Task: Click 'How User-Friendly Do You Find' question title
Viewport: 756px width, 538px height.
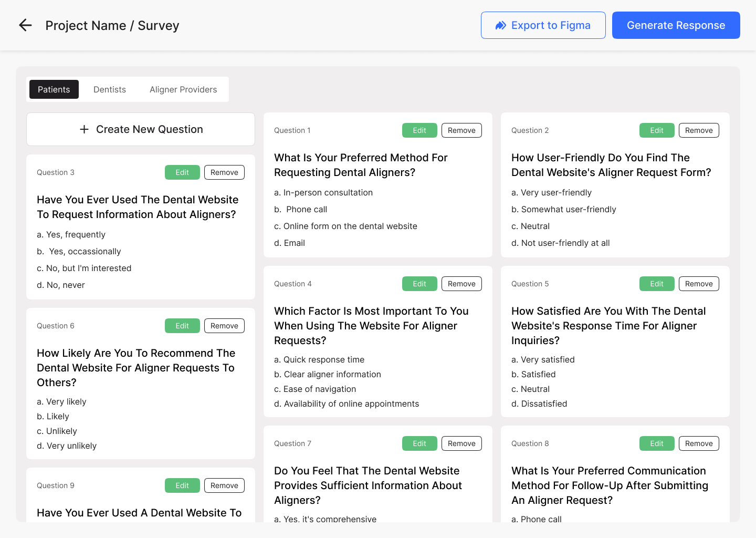Action: (x=611, y=165)
